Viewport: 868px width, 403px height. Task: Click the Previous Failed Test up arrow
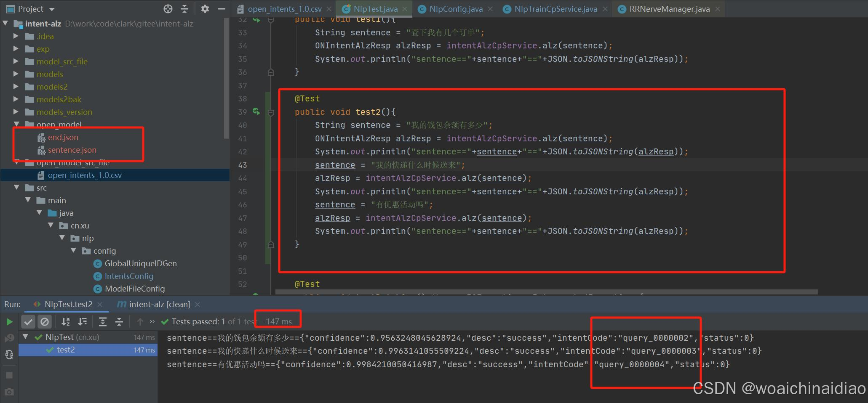point(140,322)
